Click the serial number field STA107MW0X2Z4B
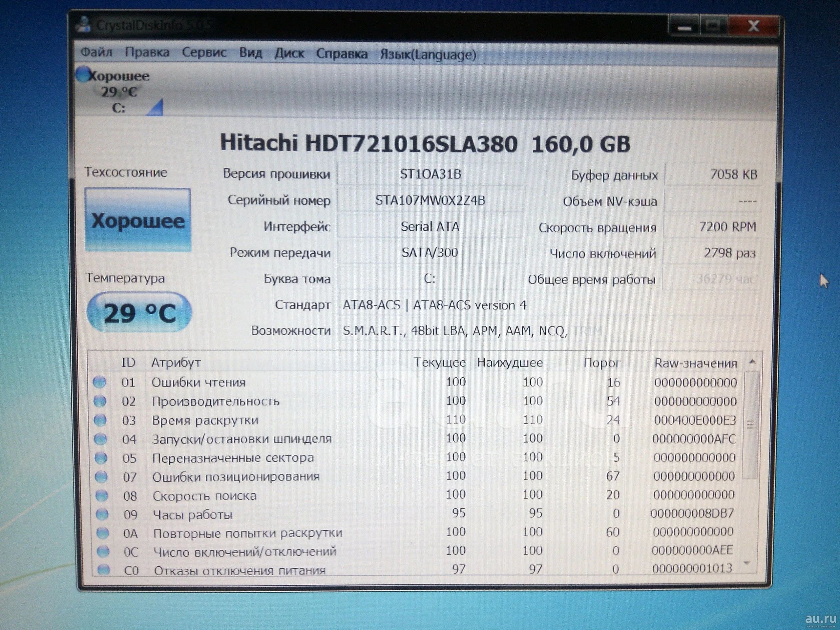Screen dimensions: 840x630 point(430,200)
